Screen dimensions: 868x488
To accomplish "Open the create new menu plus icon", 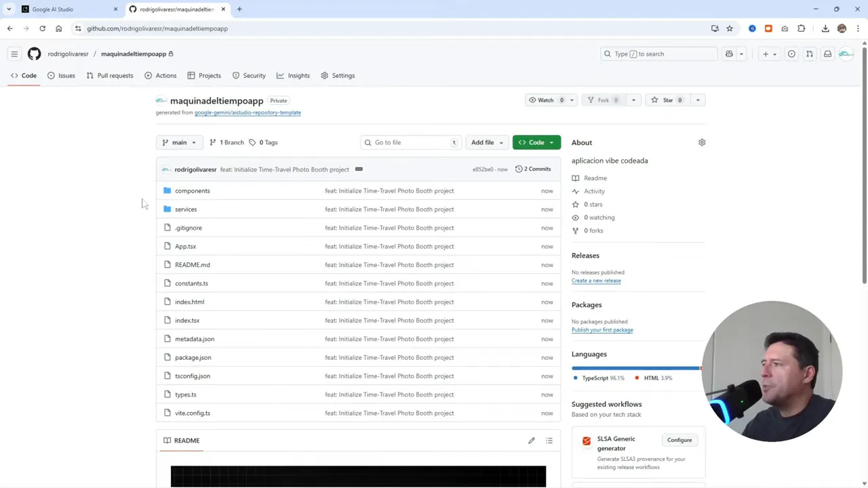I will 765,54.
